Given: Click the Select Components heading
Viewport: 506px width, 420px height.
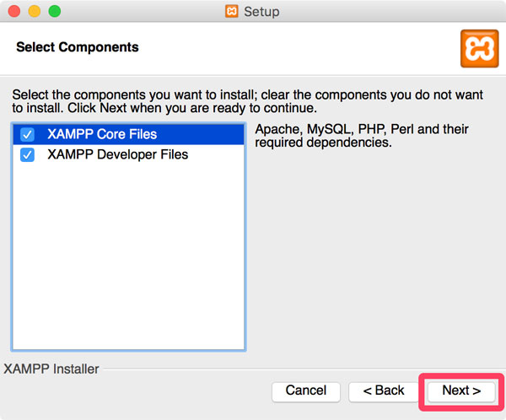Looking at the screenshot, I should tap(78, 47).
